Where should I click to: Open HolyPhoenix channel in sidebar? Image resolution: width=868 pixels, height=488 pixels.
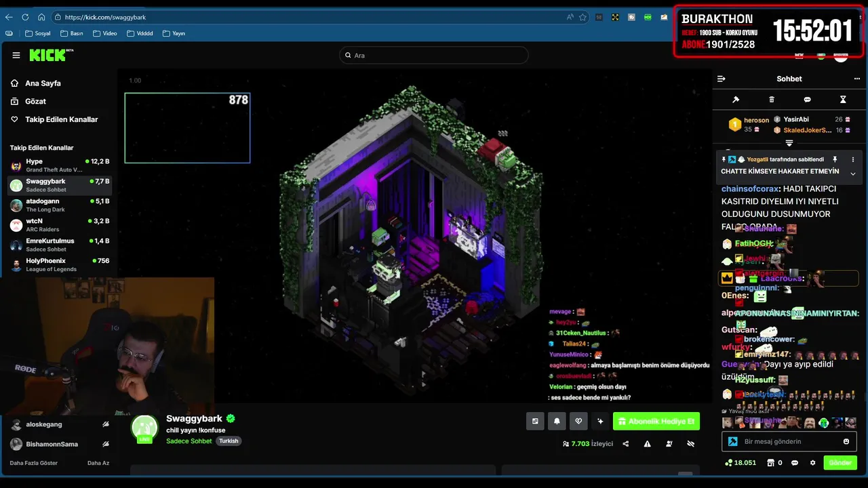click(60, 264)
